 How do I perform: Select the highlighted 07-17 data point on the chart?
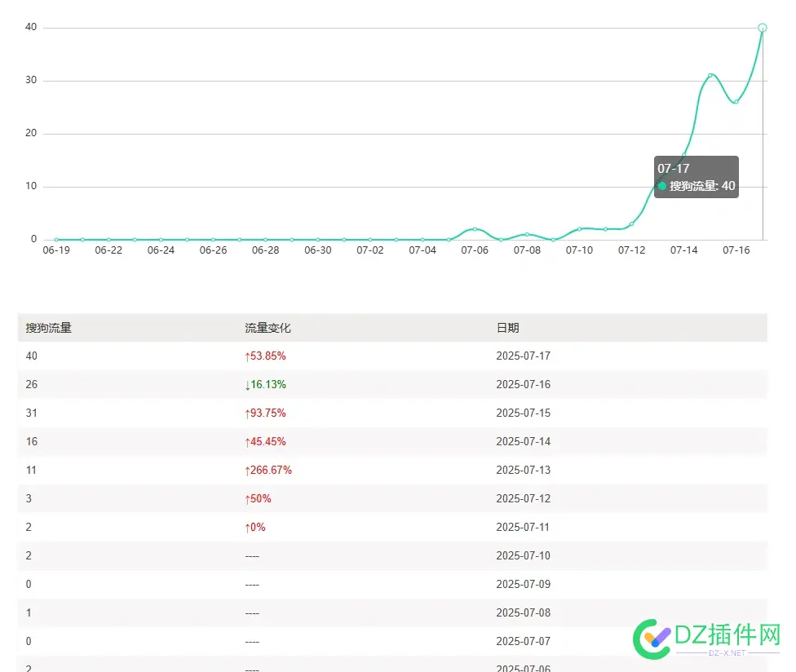pyautogui.click(x=762, y=27)
